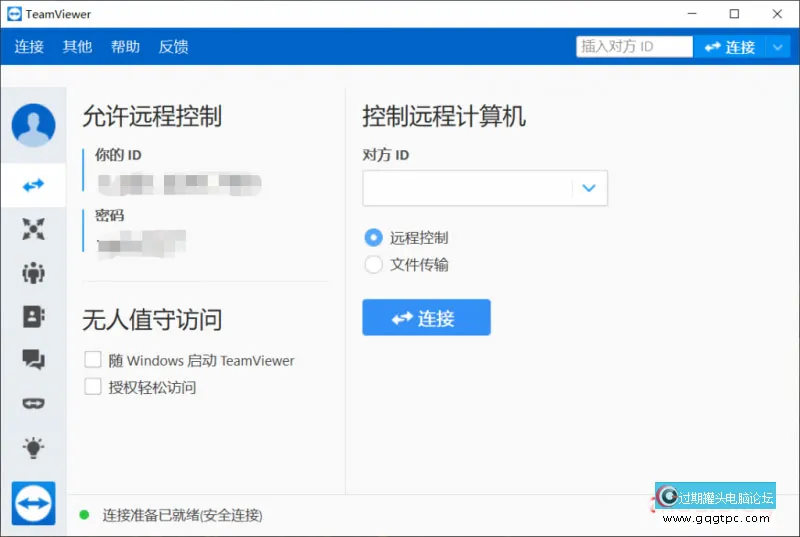Click the TeamViewer logo at sidebar bottom
This screenshot has width=800, height=537.
click(x=34, y=503)
